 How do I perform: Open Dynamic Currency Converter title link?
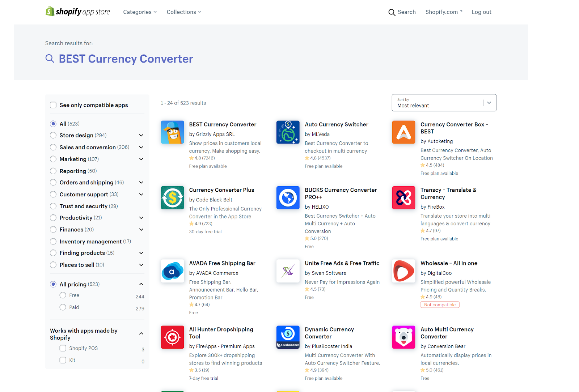pos(329,333)
